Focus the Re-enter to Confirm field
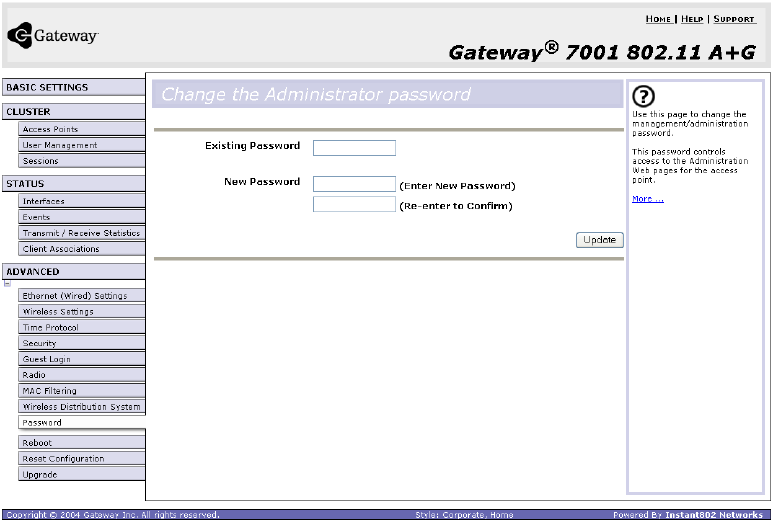This screenshot has height=521, width=773. 354,204
